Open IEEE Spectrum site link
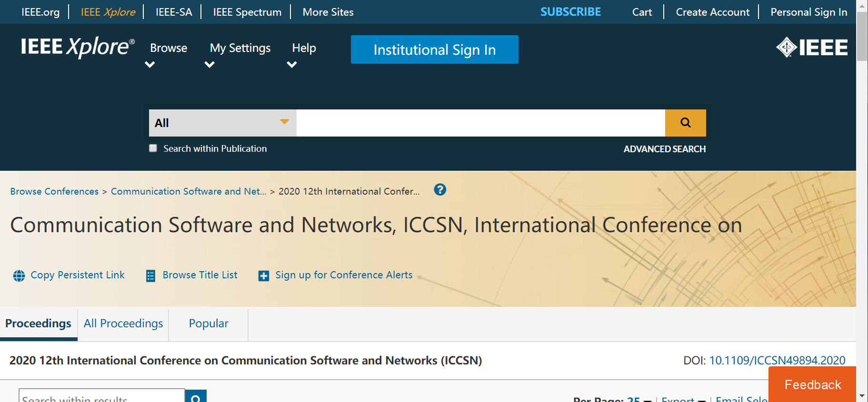This screenshot has width=868, height=402. (247, 12)
